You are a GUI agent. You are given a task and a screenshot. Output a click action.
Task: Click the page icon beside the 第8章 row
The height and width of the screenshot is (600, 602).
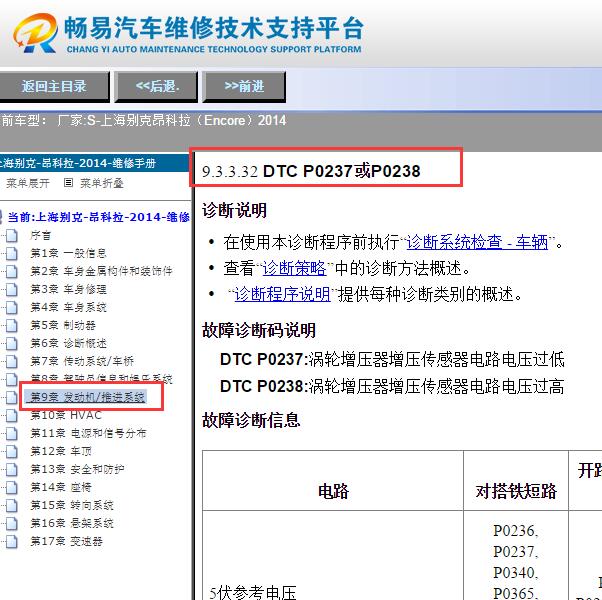pyautogui.click(x=12, y=379)
